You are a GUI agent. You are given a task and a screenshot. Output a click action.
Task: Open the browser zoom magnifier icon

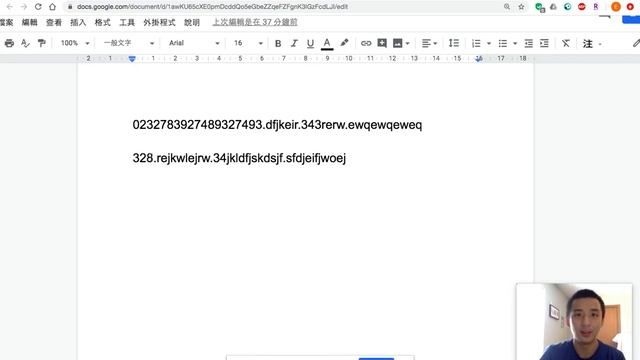coord(507,7)
